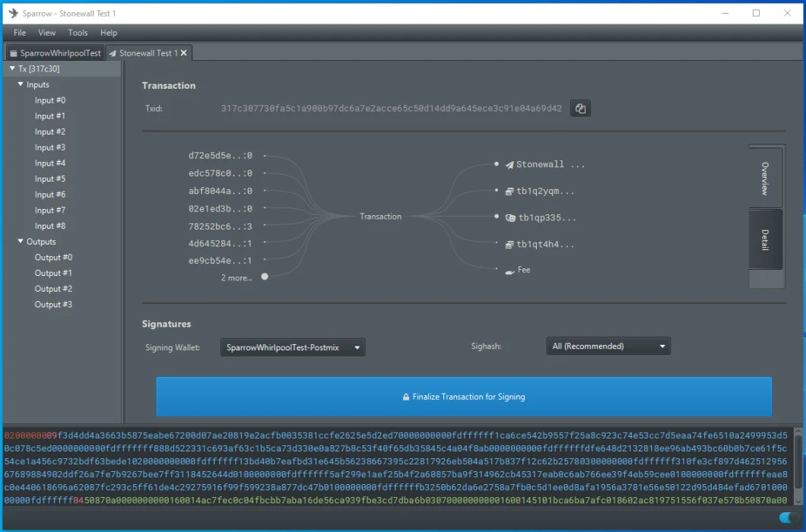Select Output #2 in the tree
Viewport: 806px width, 532px height.
(53, 289)
